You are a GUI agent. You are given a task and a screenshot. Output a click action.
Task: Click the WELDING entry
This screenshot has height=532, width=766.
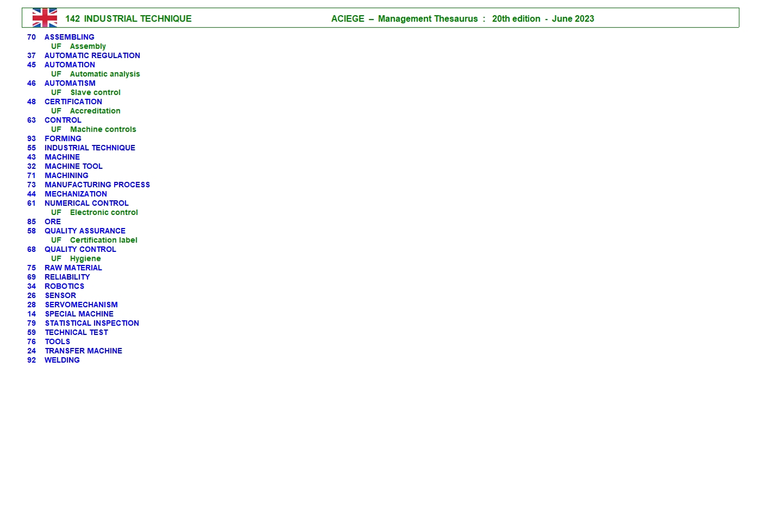[x=62, y=360]
